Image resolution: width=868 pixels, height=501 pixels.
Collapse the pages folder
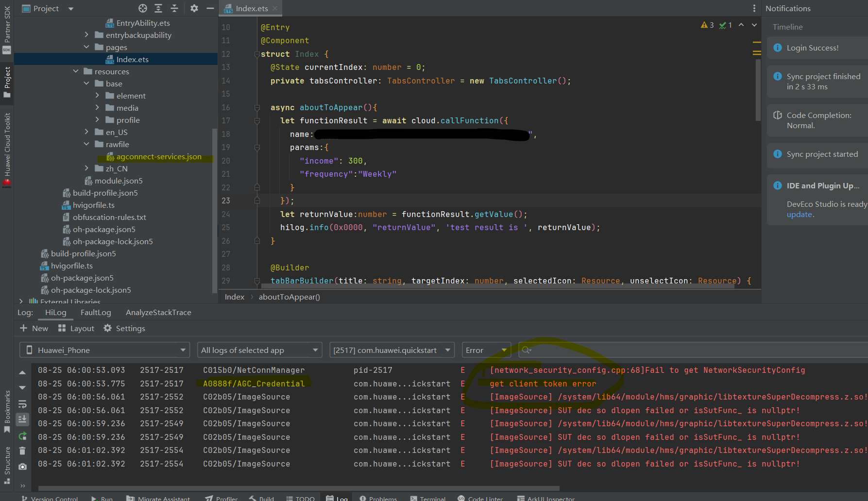point(86,47)
